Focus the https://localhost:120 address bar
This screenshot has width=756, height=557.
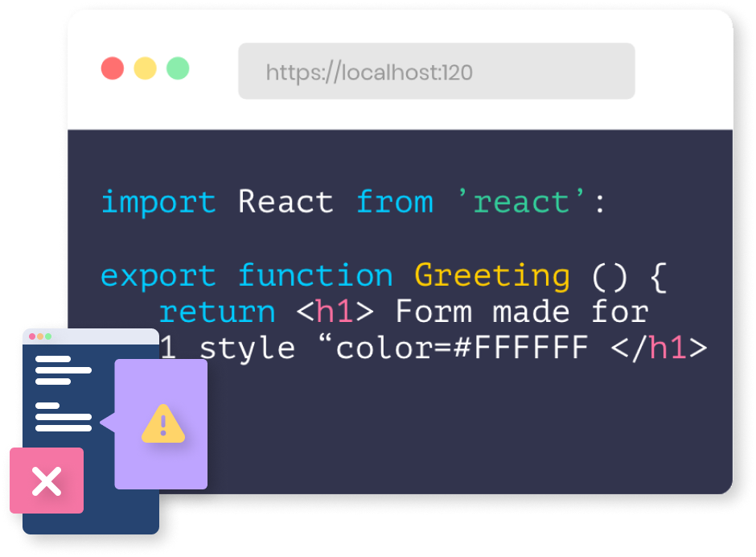[x=437, y=71]
